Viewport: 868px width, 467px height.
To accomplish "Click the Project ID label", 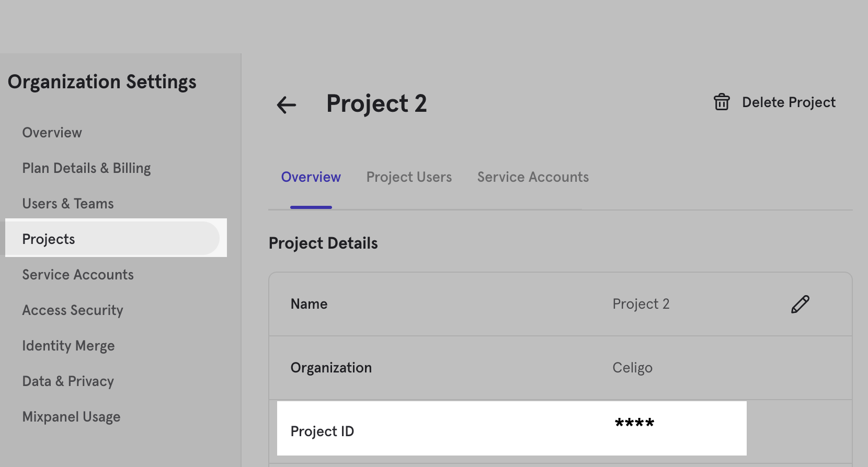I will point(322,431).
